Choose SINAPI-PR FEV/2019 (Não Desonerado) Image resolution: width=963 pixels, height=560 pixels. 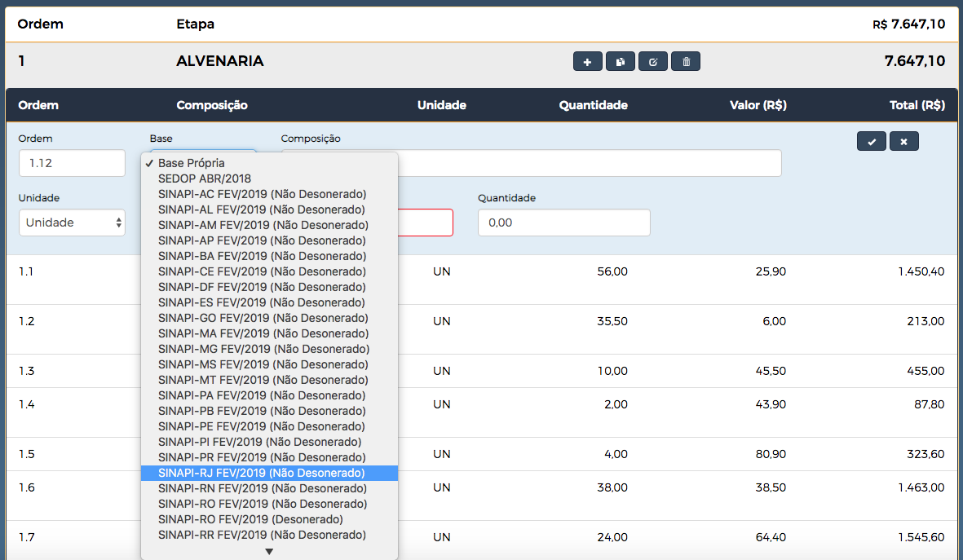(270, 457)
